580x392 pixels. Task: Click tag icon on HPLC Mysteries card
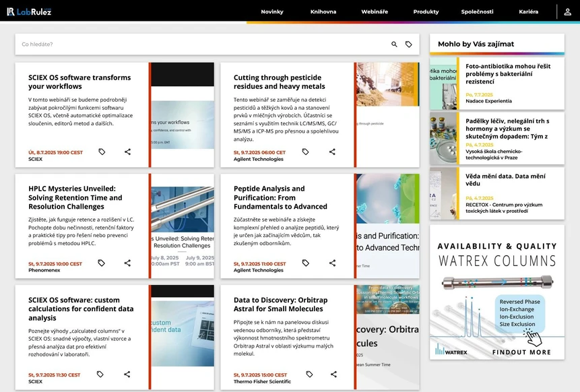[102, 263]
